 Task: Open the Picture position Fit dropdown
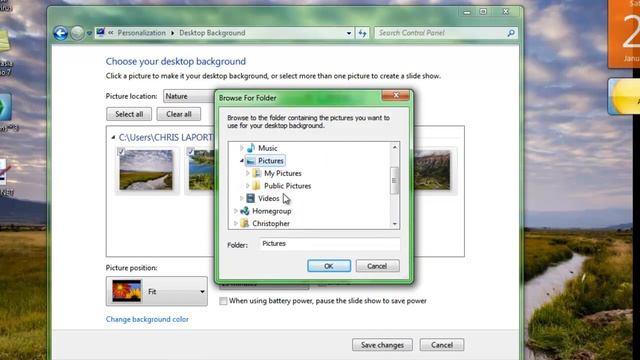click(157, 291)
